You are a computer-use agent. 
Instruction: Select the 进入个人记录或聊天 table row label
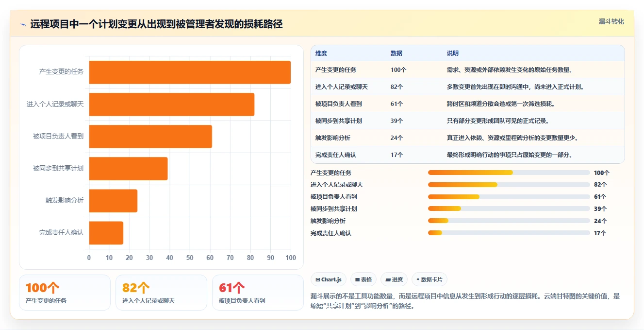[x=342, y=87]
